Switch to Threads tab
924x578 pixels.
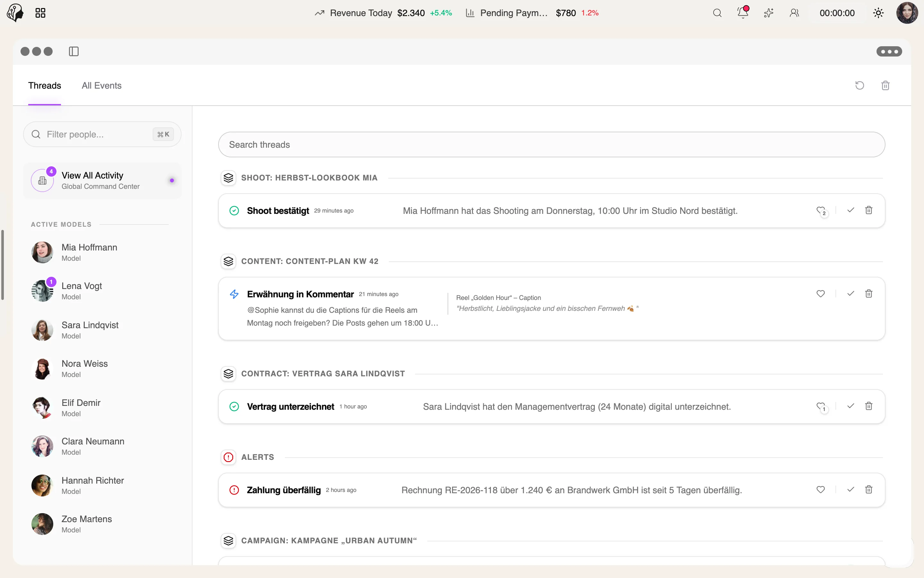[44, 86]
